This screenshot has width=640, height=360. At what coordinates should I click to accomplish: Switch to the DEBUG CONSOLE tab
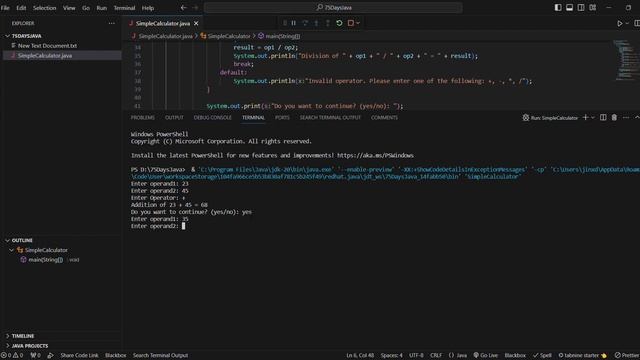212,118
